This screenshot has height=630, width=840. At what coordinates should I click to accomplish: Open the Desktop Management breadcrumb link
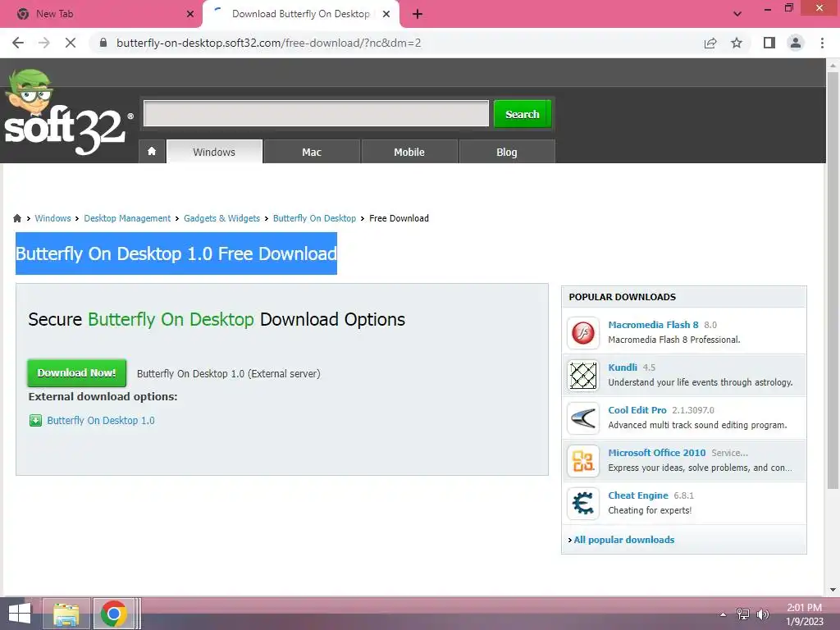click(127, 218)
